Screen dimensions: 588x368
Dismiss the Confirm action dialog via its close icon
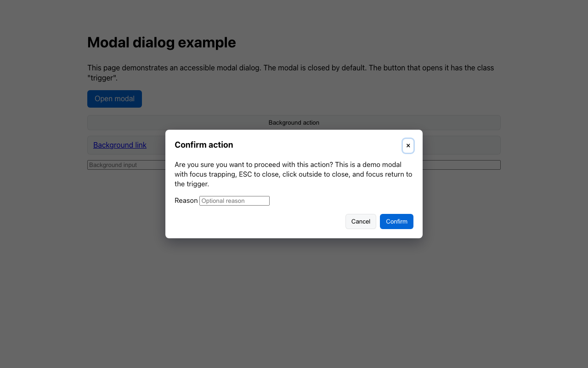point(408,146)
